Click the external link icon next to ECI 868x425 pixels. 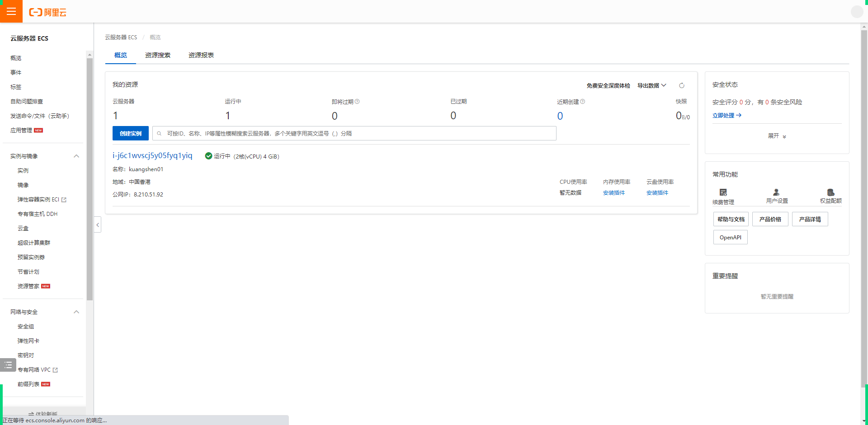coord(64,200)
